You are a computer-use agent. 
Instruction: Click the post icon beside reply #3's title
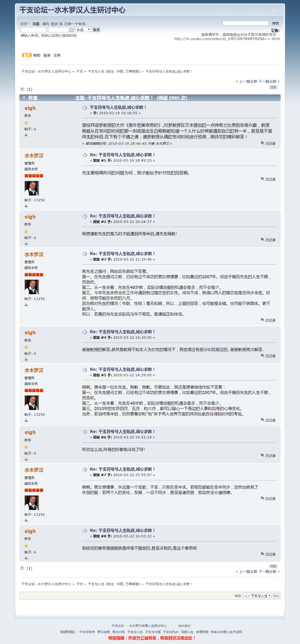[85, 254]
